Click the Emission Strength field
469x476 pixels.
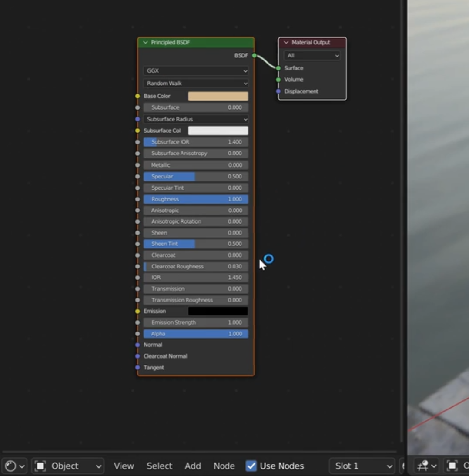[x=196, y=322]
